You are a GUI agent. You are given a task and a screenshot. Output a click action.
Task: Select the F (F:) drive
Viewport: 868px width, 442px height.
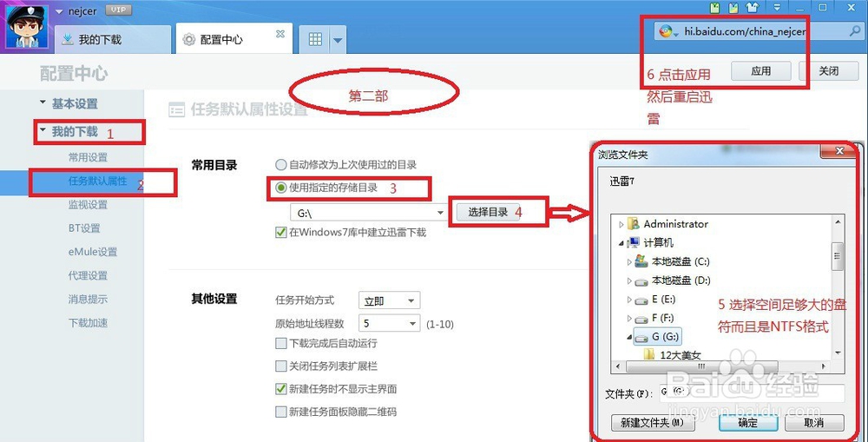(x=663, y=318)
